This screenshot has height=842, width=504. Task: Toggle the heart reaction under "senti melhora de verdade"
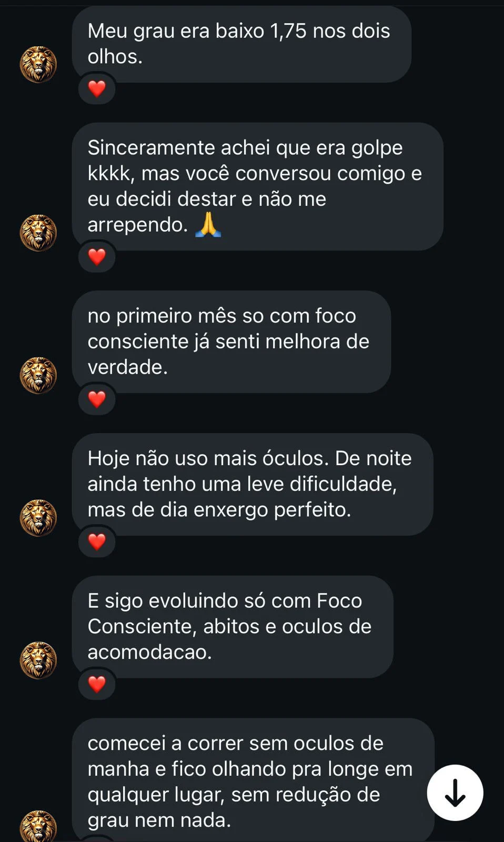[97, 399]
